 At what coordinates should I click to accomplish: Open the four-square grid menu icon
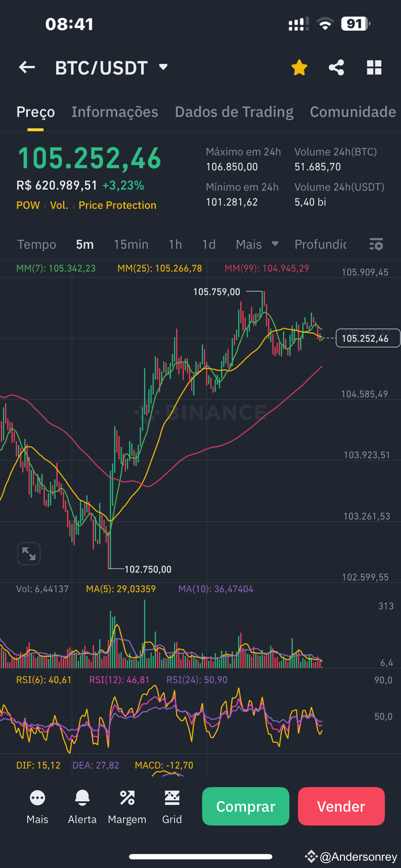pos(374,67)
